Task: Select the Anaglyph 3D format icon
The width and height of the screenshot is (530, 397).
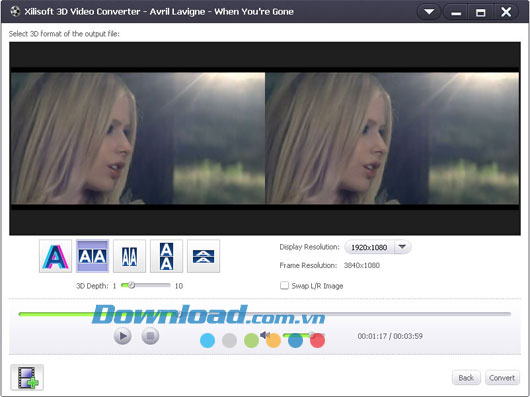Action: [x=55, y=256]
